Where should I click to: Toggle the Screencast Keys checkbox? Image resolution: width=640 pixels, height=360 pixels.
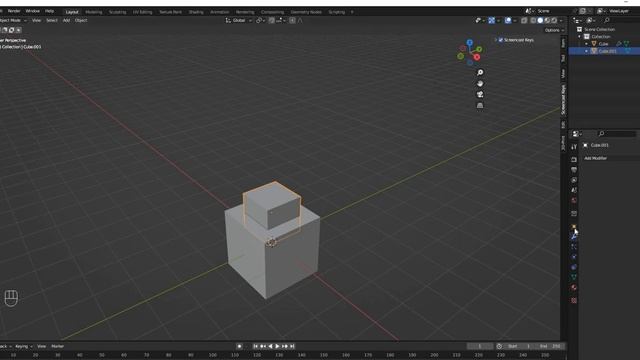click(x=501, y=40)
